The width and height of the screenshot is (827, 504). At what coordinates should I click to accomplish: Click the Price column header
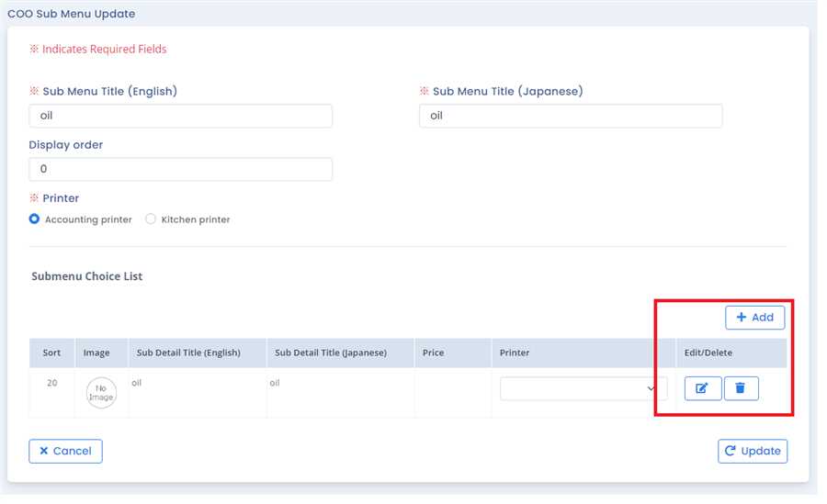433,353
